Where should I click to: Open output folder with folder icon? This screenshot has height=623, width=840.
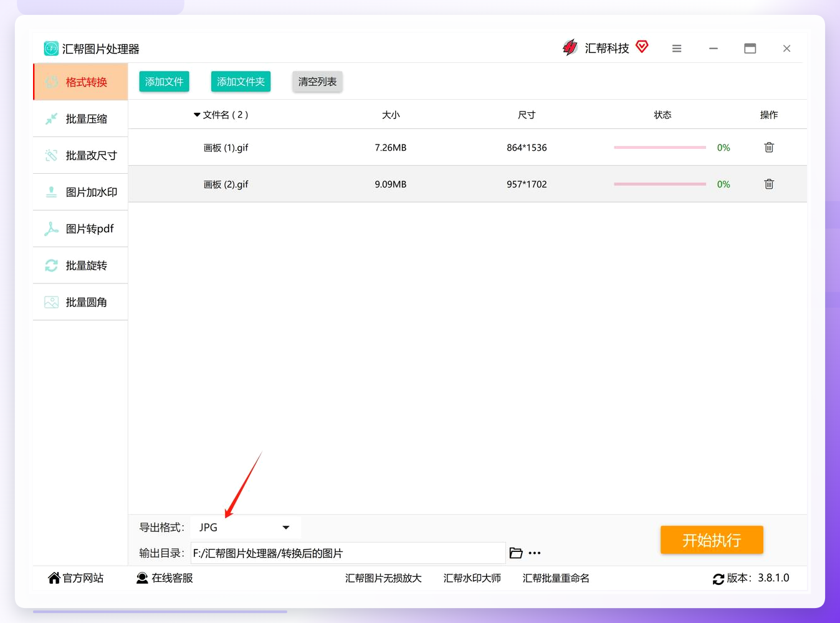click(x=516, y=553)
